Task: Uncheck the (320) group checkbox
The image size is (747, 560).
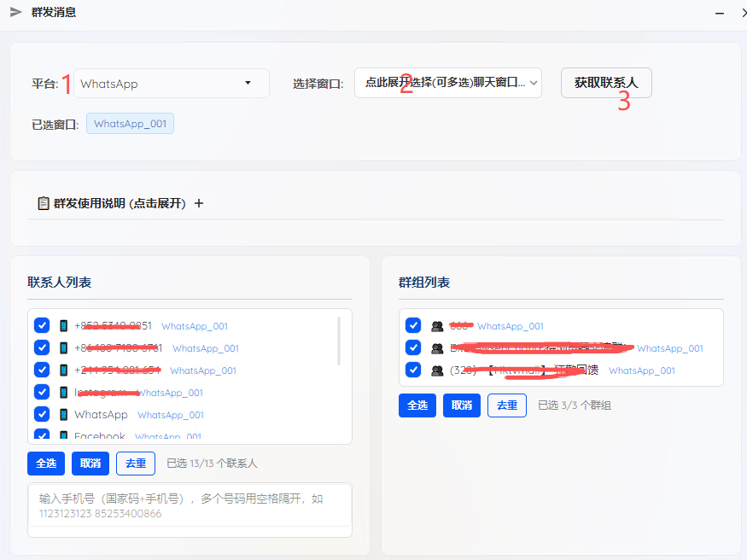Action: (413, 370)
